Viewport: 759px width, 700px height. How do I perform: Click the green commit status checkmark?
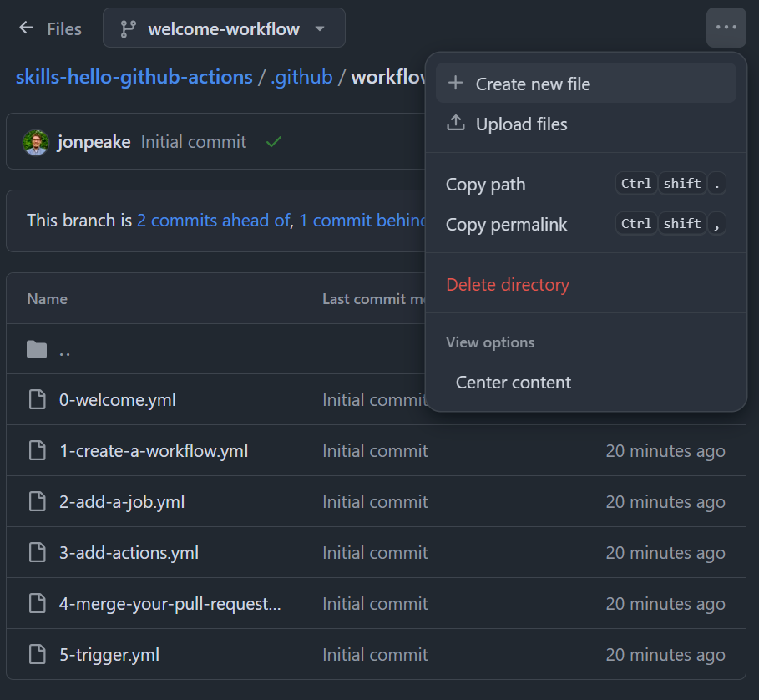click(273, 142)
